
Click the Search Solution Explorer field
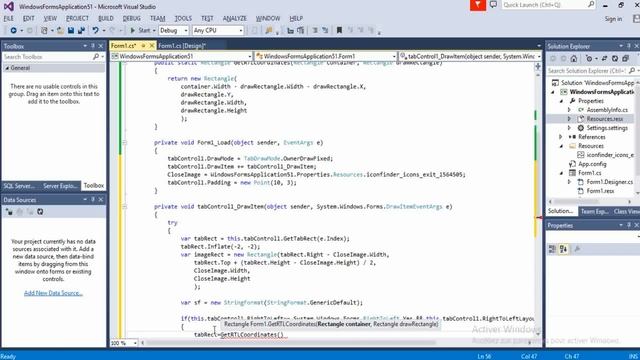click(588, 71)
